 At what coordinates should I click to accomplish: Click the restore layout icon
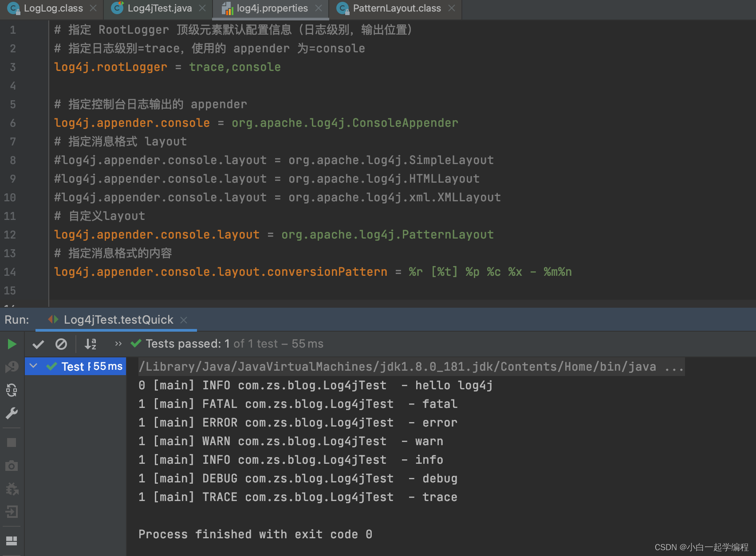tap(12, 540)
